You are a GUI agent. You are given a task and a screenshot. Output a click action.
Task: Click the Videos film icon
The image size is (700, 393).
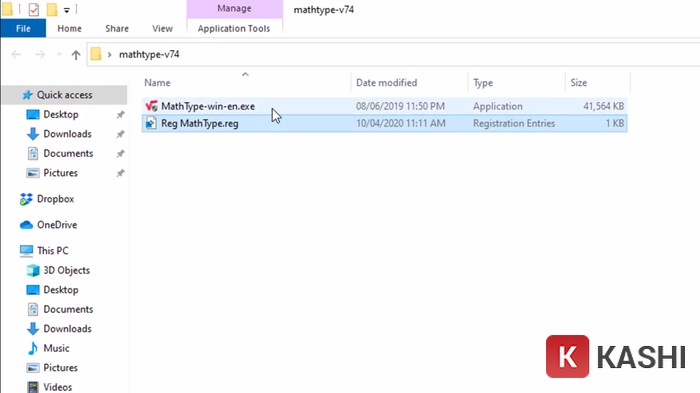pyautogui.click(x=33, y=387)
